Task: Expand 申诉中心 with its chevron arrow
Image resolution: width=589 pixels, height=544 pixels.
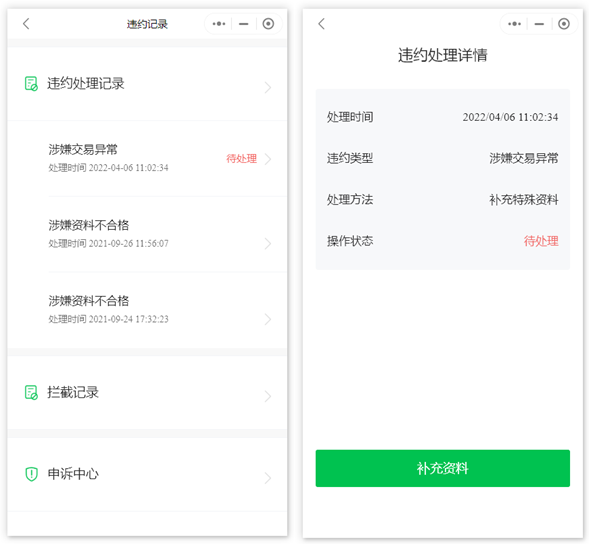Action: coord(267,478)
